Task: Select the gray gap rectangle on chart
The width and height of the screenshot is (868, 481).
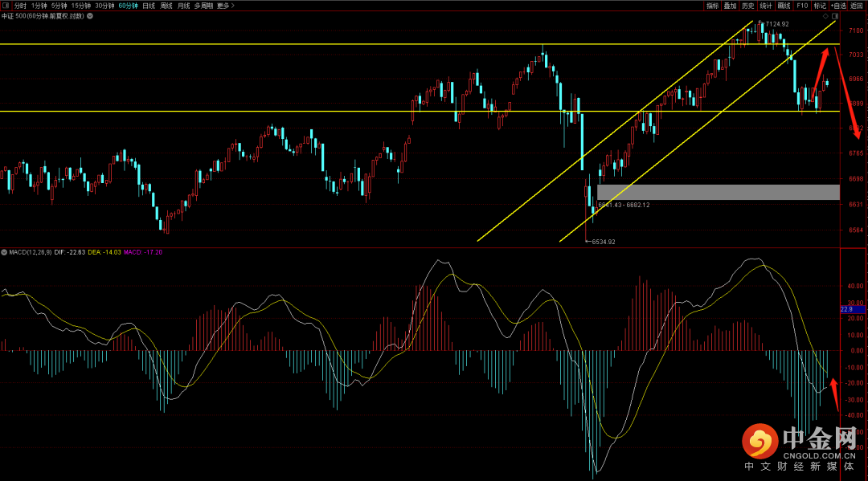Action: 719,192
